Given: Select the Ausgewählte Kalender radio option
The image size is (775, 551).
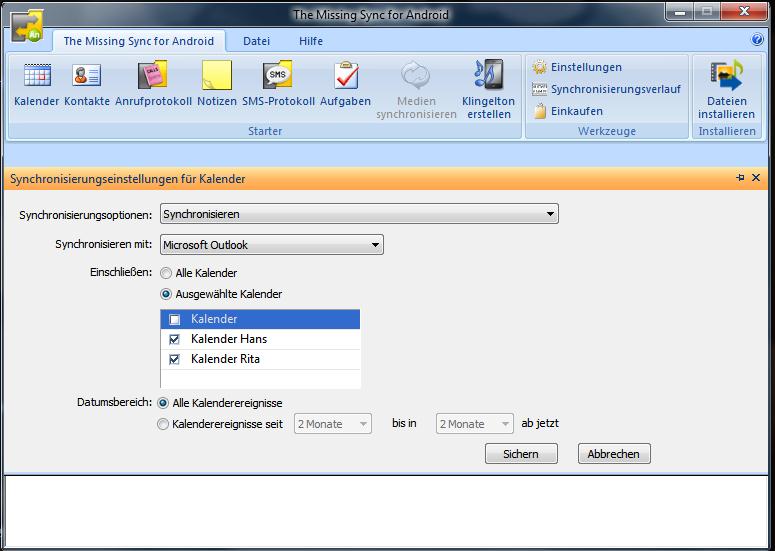Looking at the screenshot, I should click(x=166, y=294).
